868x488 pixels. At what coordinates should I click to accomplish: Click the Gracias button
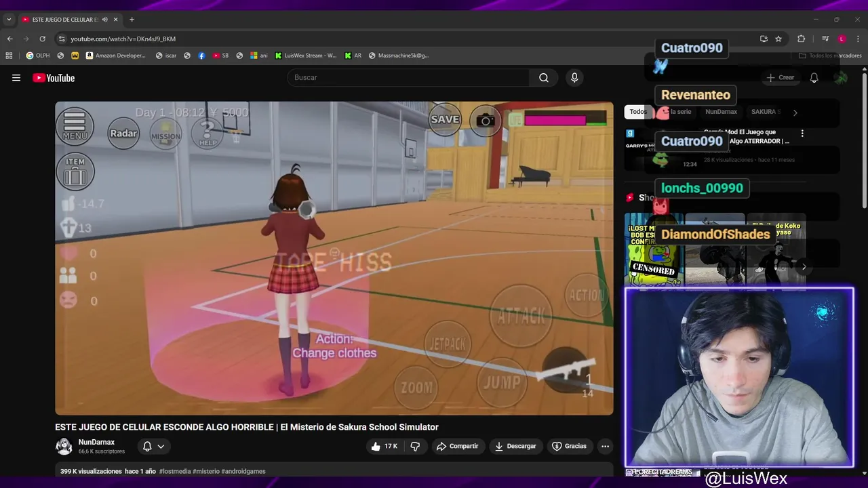tap(569, 446)
